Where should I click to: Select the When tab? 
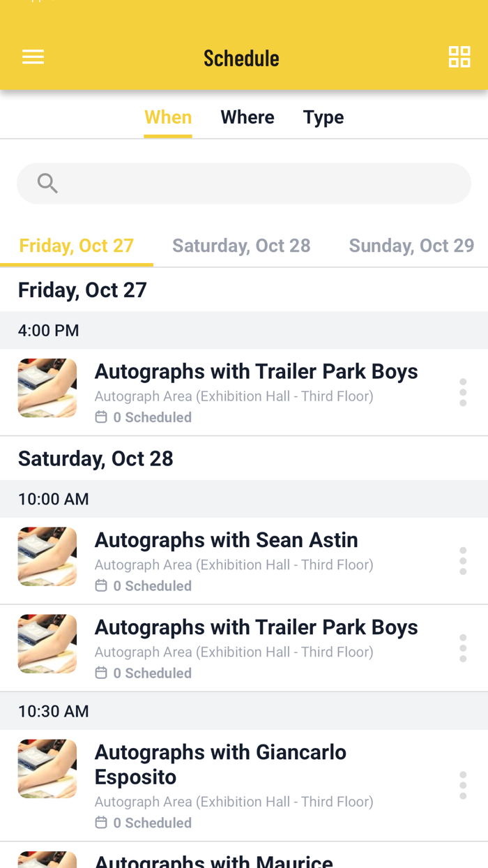pyautogui.click(x=167, y=117)
